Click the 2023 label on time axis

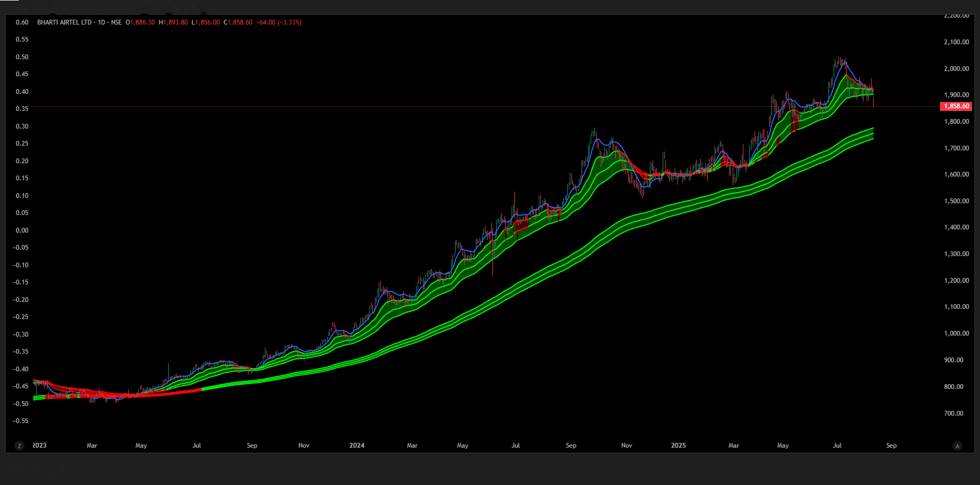[x=40, y=446]
